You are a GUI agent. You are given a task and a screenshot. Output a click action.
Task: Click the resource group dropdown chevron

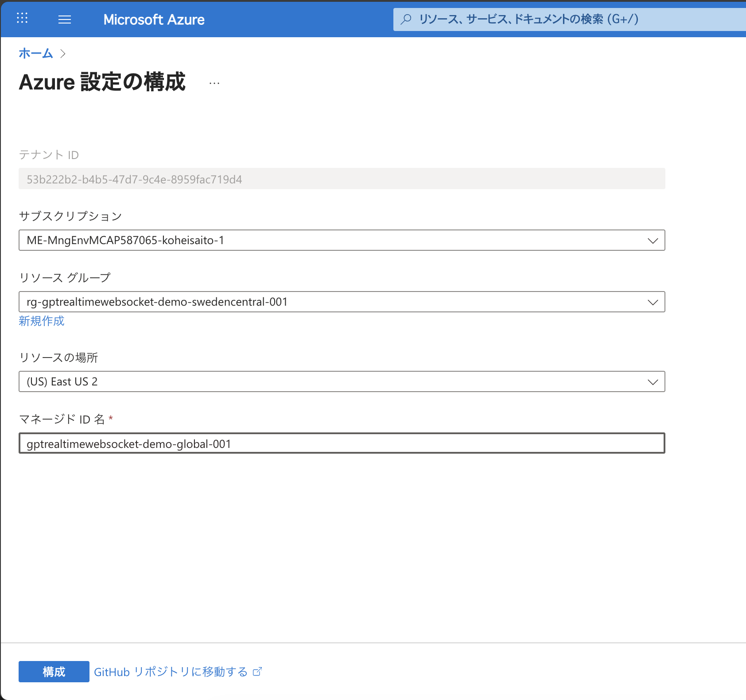coord(653,302)
